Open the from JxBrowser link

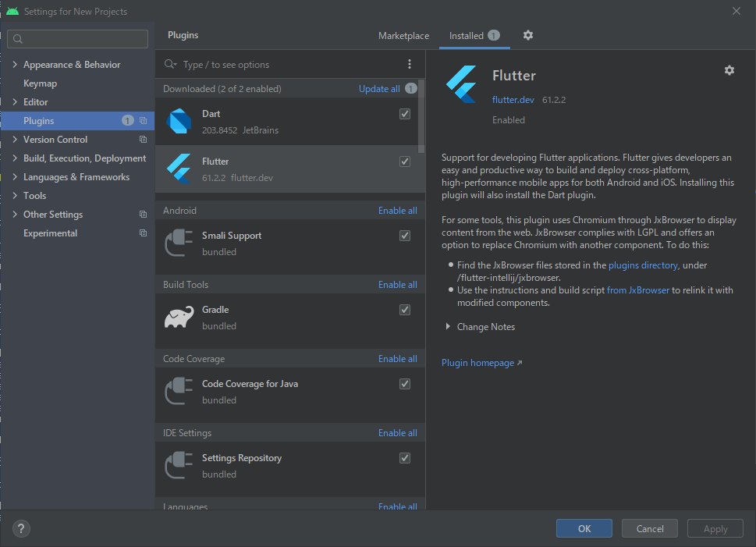[x=638, y=290]
